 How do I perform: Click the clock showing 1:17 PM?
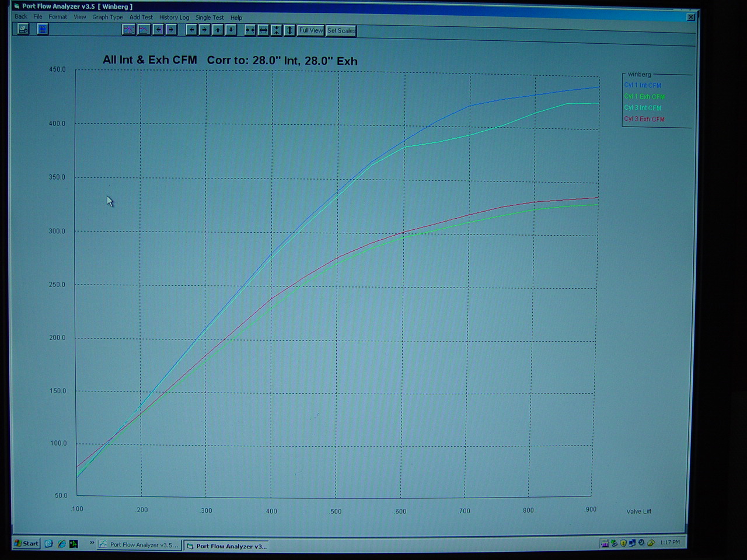click(669, 542)
